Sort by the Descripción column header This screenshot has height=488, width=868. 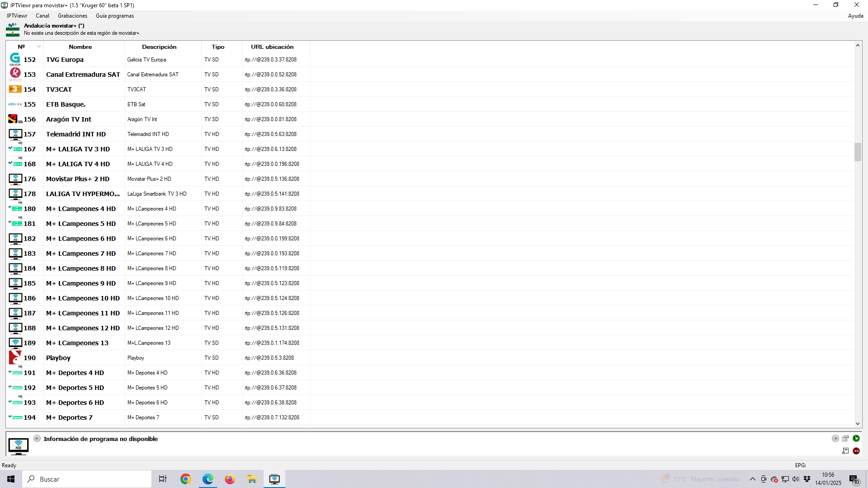(x=163, y=47)
